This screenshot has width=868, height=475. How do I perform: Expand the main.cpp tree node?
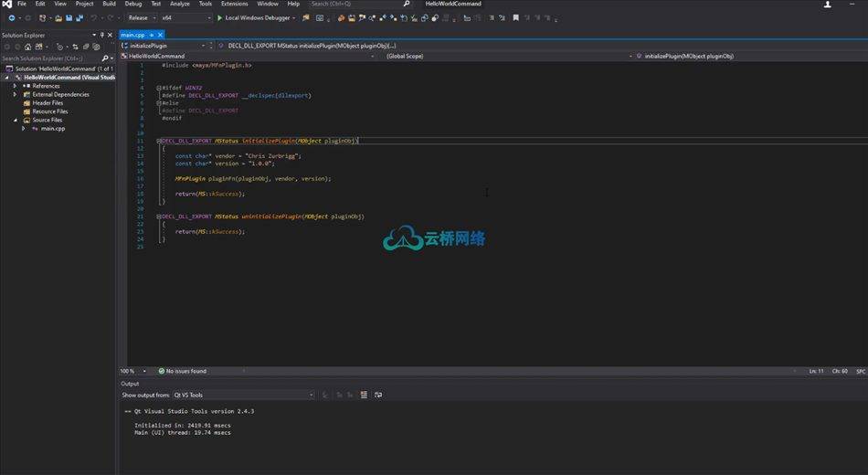[x=23, y=129]
